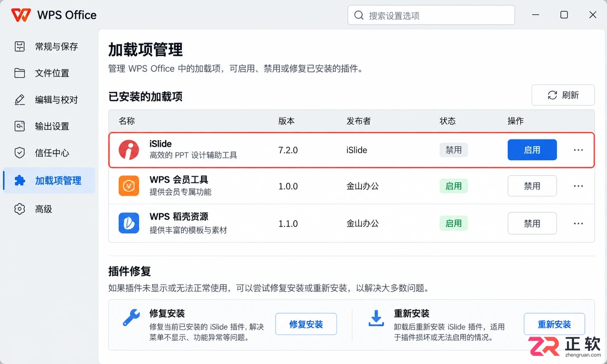Click the gray 禁用 status badge for iSlide
The image size is (607, 364).
[454, 150]
